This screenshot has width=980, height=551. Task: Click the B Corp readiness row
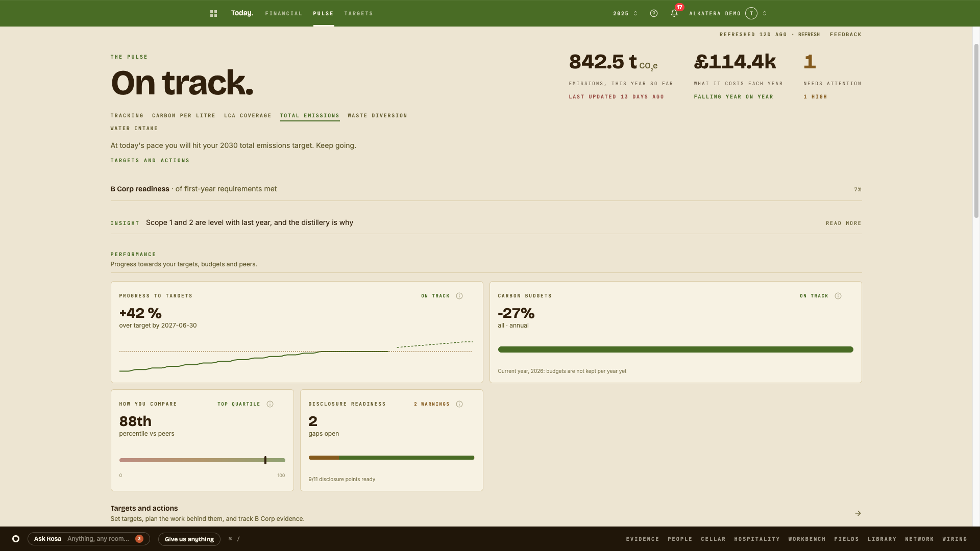pyautogui.click(x=486, y=189)
